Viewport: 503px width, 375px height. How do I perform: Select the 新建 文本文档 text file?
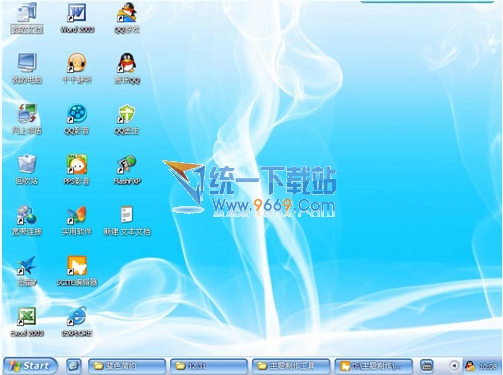(x=127, y=220)
